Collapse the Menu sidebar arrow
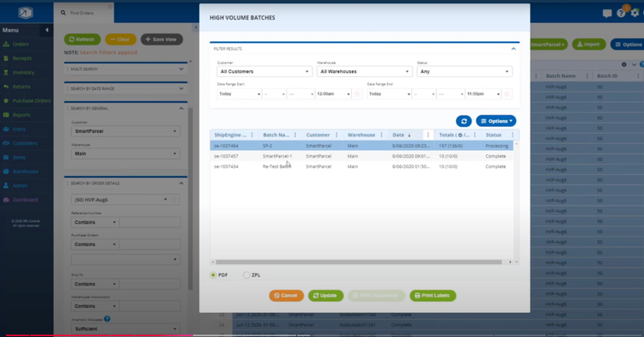644x337 pixels. pos(47,30)
